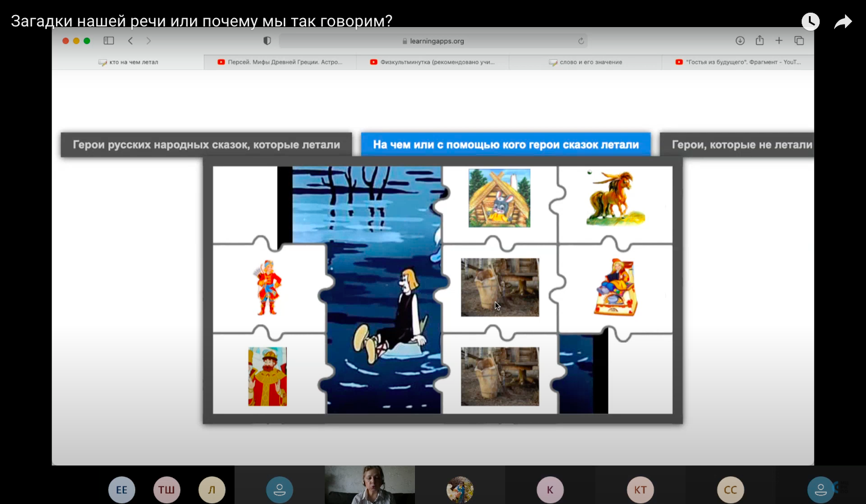Click the privacy shield icon
The image size is (866, 504).
[267, 41]
